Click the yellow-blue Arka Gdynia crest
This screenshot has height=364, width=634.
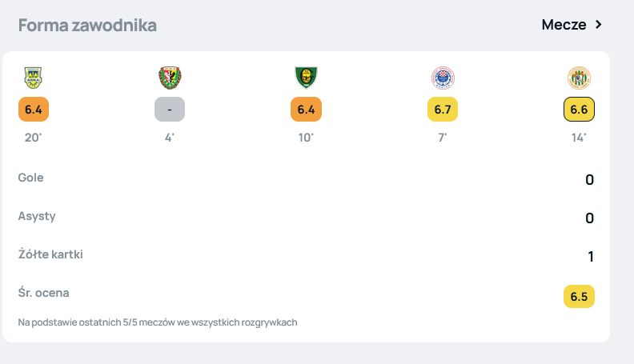(33, 77)
